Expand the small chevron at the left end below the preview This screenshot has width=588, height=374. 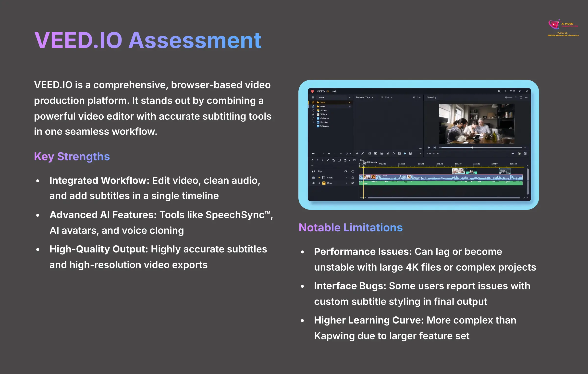tap(427, 154)
